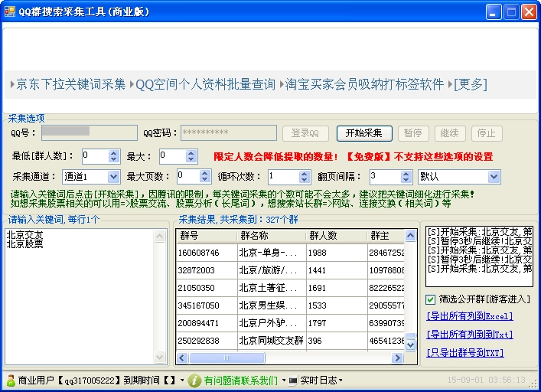The width and height of the screenshot is (541, 392).
Task: Open the 京东下拉关键词采集 link
Action: point(70,84)
